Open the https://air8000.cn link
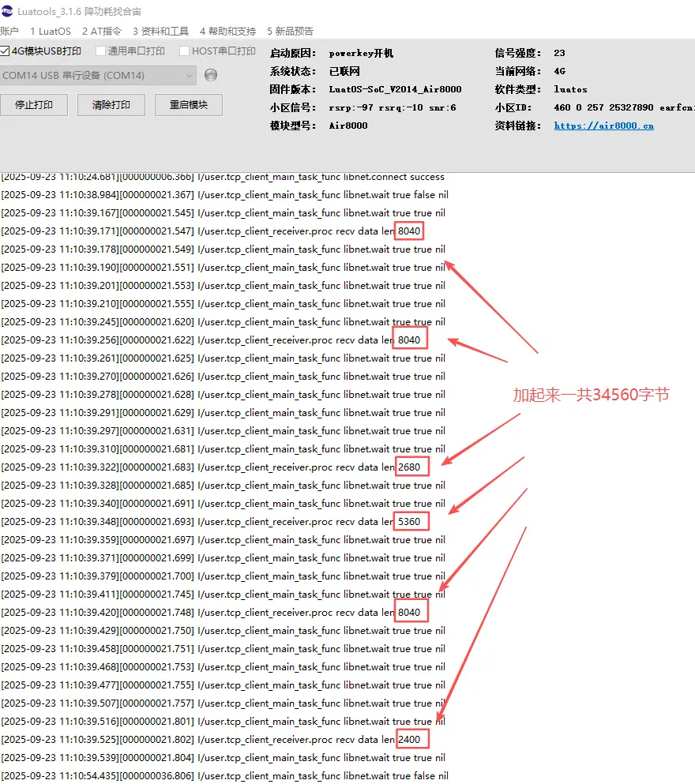Viewport: 695px width, 784px height. (603, 126)
